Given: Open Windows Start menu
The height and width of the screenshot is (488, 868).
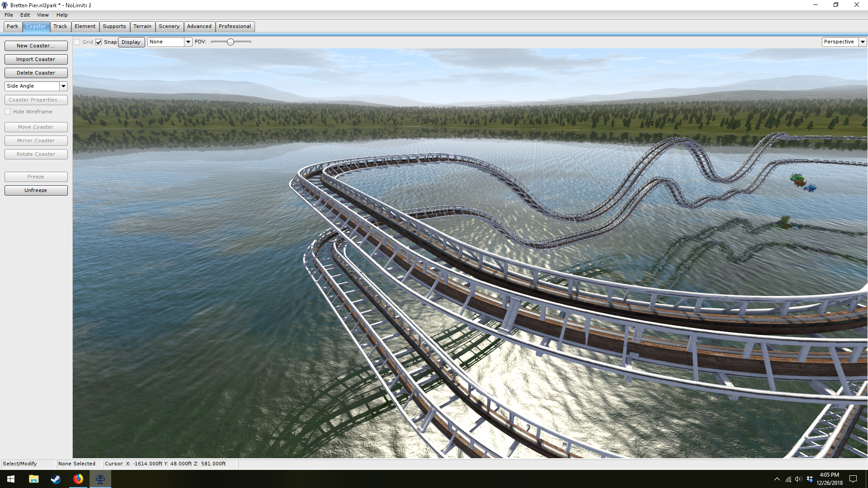Looking at the screenshot, I should [11, 479].
